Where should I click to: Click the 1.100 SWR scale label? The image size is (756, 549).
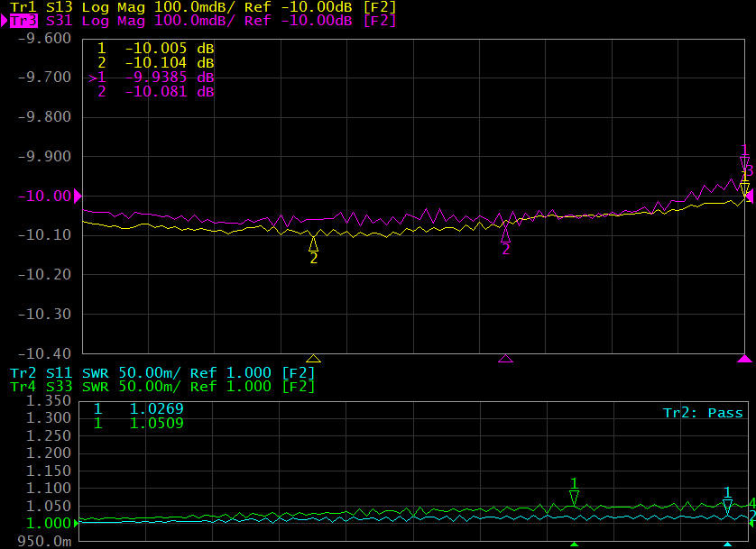pos(48,488)
